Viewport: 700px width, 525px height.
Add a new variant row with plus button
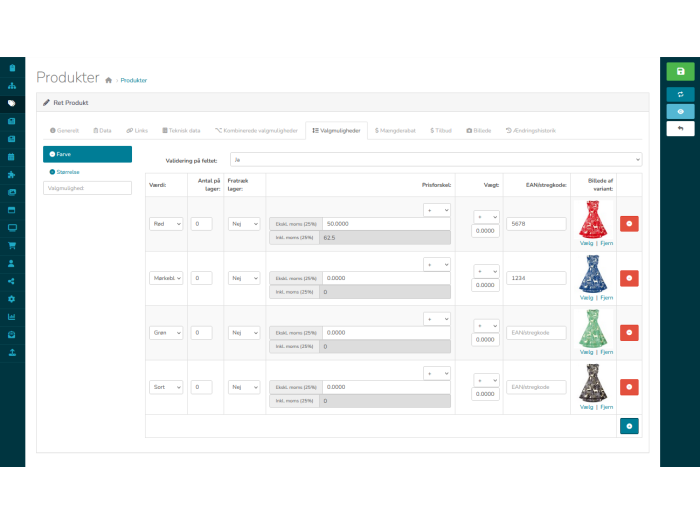click(x=629, y=426)
